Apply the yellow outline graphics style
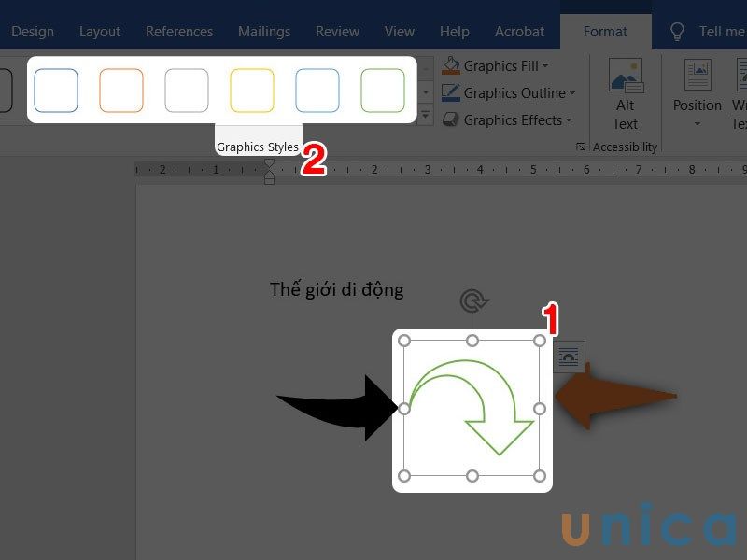Viewport: 747px width, 560px height. (x=251, y=90)
